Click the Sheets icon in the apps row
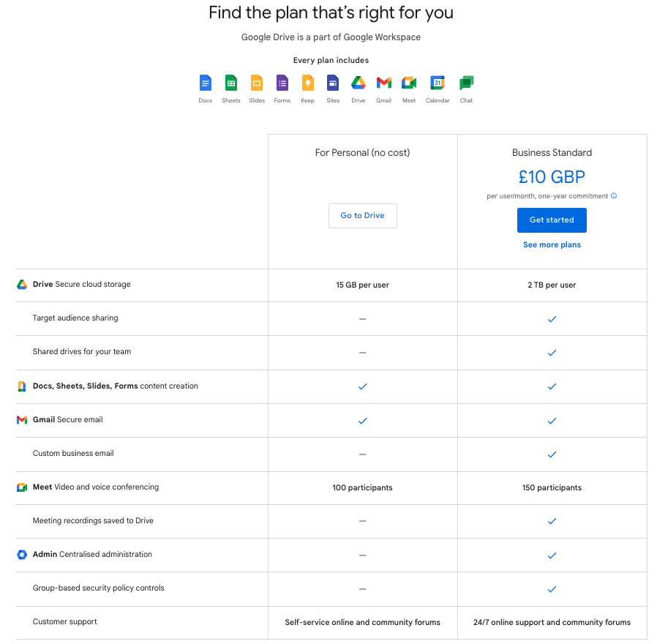The height and width of the screenshot is (644, 657). tap(231, 83)
